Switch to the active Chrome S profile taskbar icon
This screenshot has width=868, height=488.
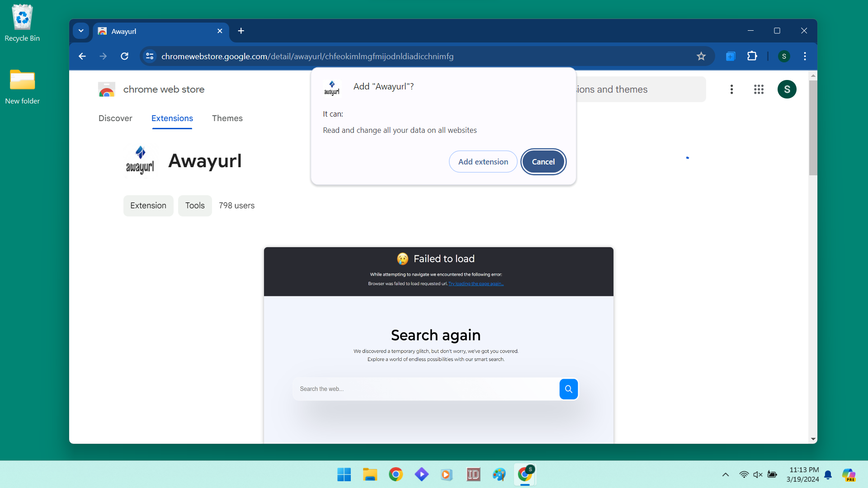point(525,474)
